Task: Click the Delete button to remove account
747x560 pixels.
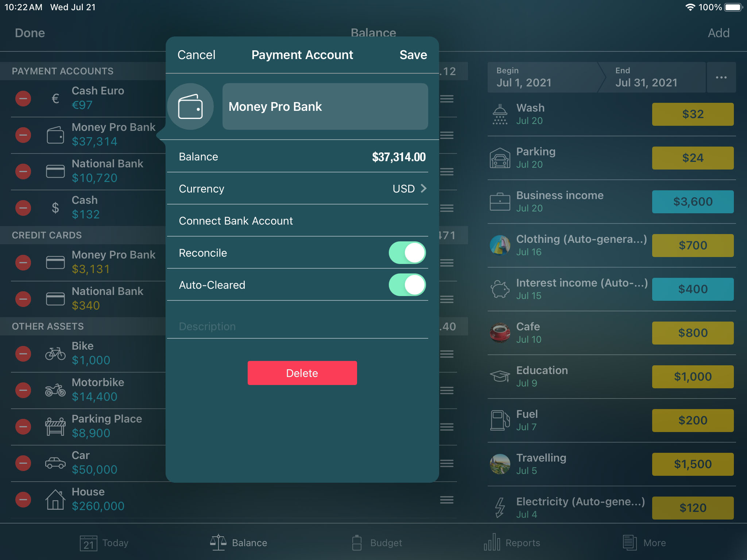Action: tap(302, 373)
